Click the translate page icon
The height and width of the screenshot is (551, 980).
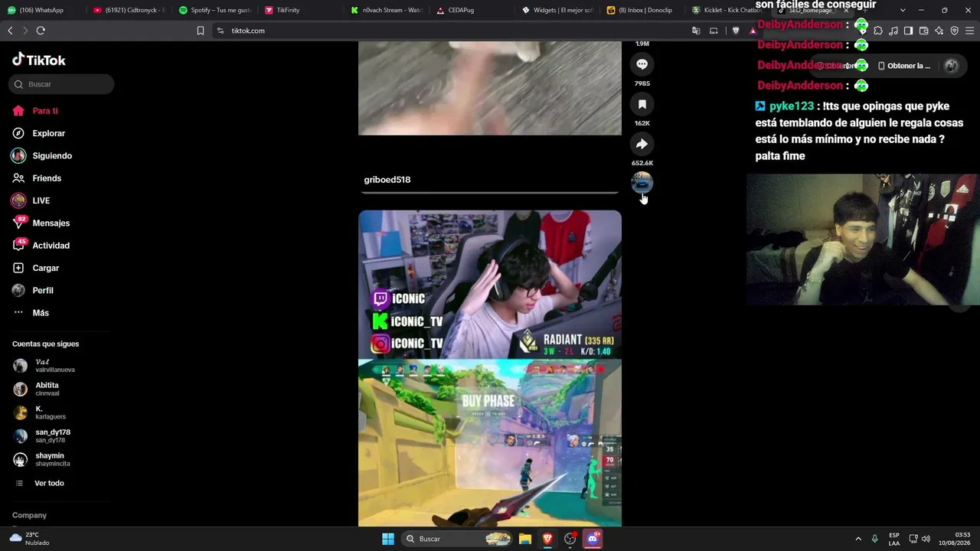[696, 31]
